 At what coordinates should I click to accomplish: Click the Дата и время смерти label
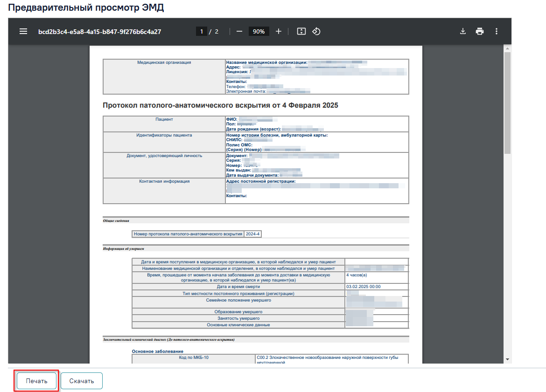[x=238, y=287]
